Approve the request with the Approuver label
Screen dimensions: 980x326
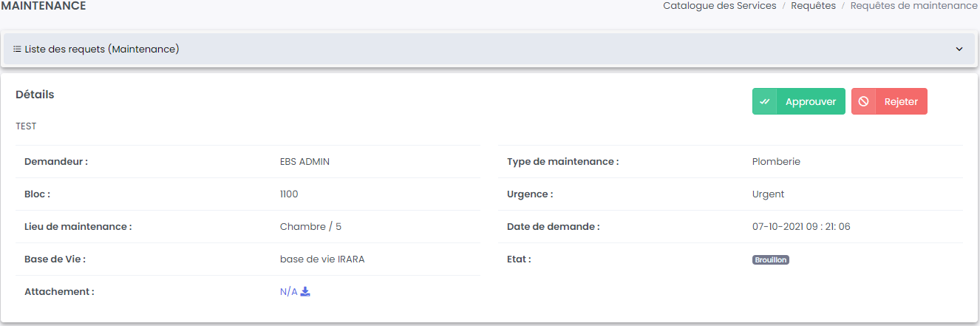(810, 102)
